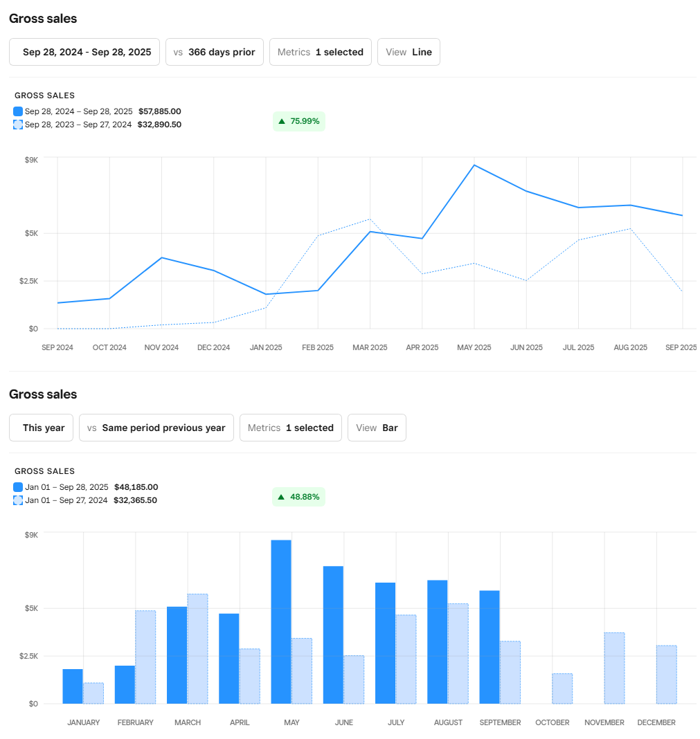Click solid blue legend swatch for Sep 28, 2024 series

pos(18,111)
